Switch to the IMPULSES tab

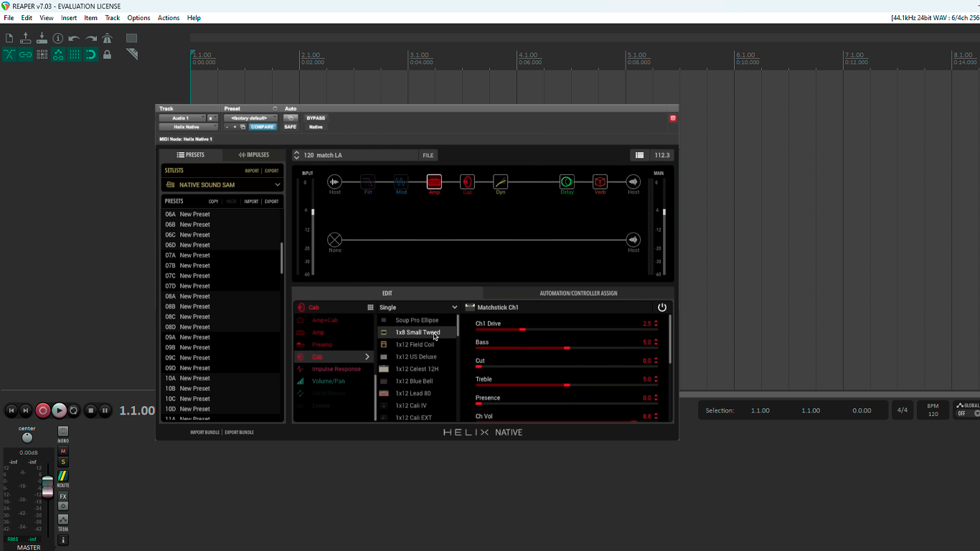(254, 155)
